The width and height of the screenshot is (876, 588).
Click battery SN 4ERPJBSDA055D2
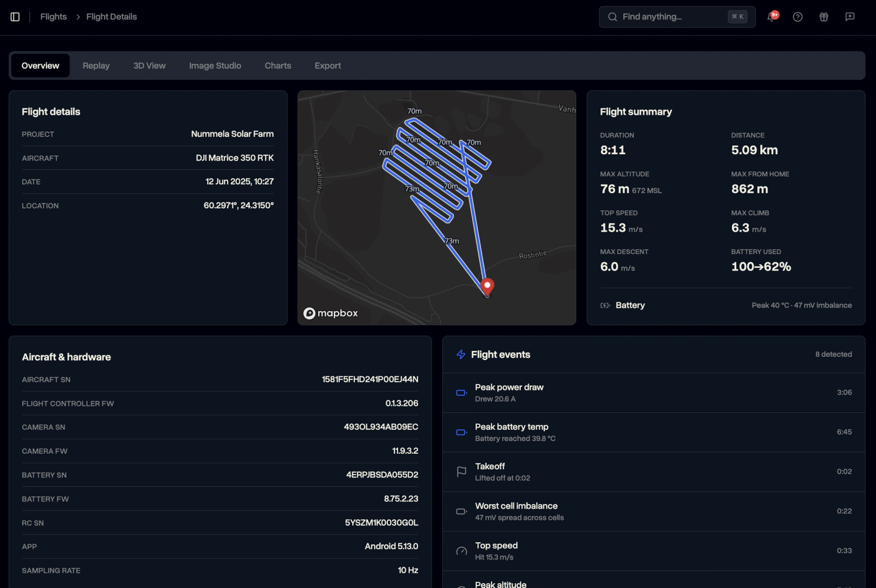[382, 475]
